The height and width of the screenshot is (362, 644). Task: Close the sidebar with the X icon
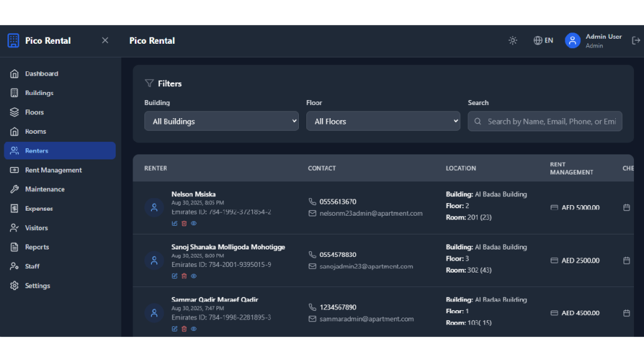(x=105, y=41)
